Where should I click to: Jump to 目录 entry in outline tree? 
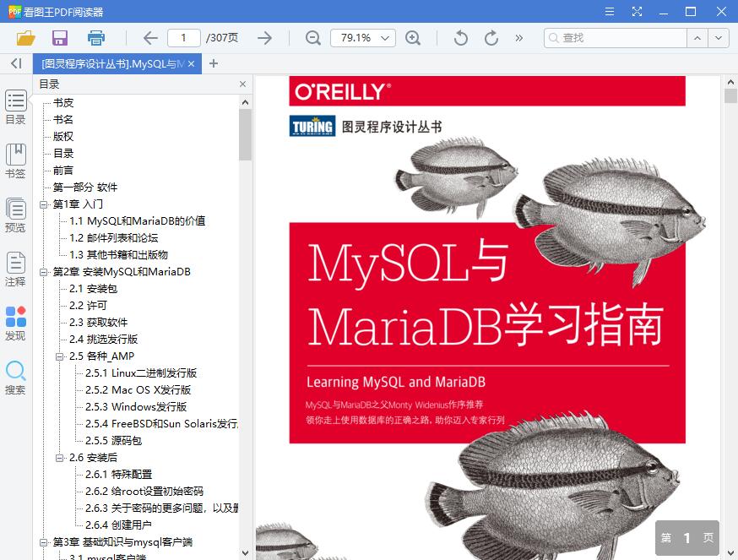point(63,154)
